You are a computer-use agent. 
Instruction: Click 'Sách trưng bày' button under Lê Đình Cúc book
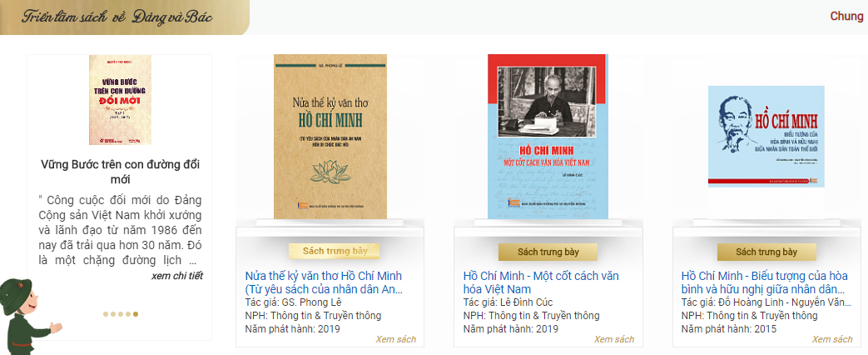(548, 252)
